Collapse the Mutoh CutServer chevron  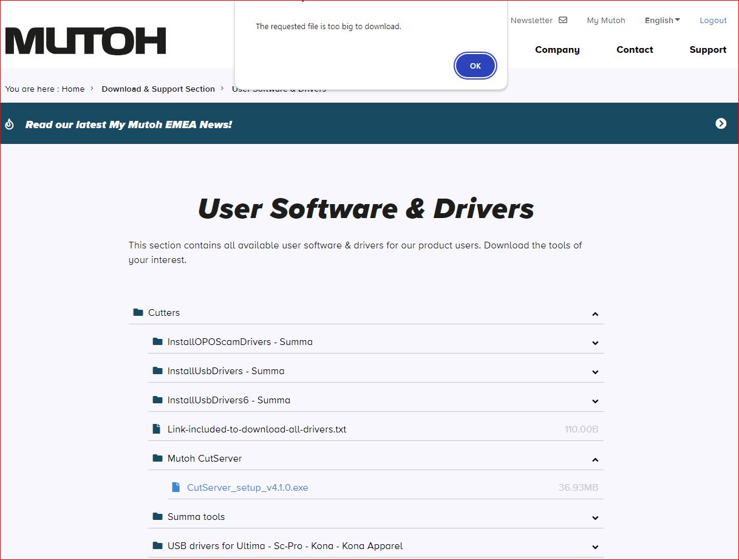(x=595, y=460)
